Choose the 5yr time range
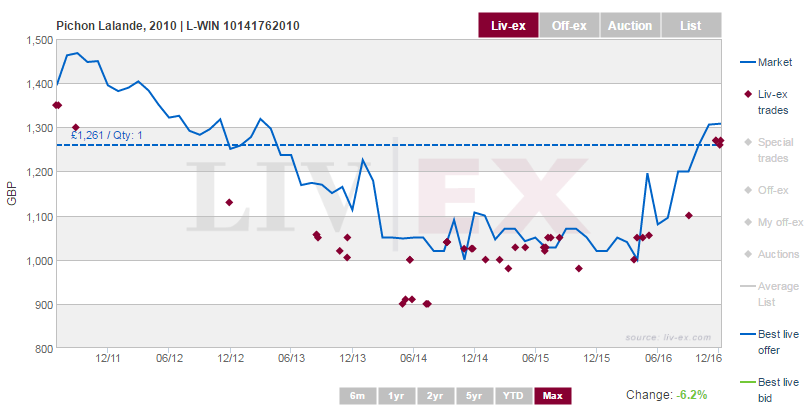 click(474, 395)
